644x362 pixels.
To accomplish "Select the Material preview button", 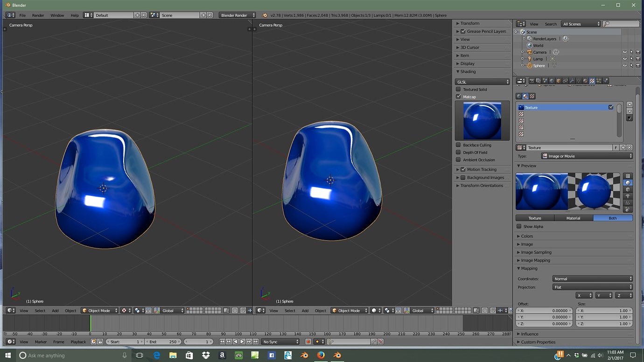I will click(573, 218).
